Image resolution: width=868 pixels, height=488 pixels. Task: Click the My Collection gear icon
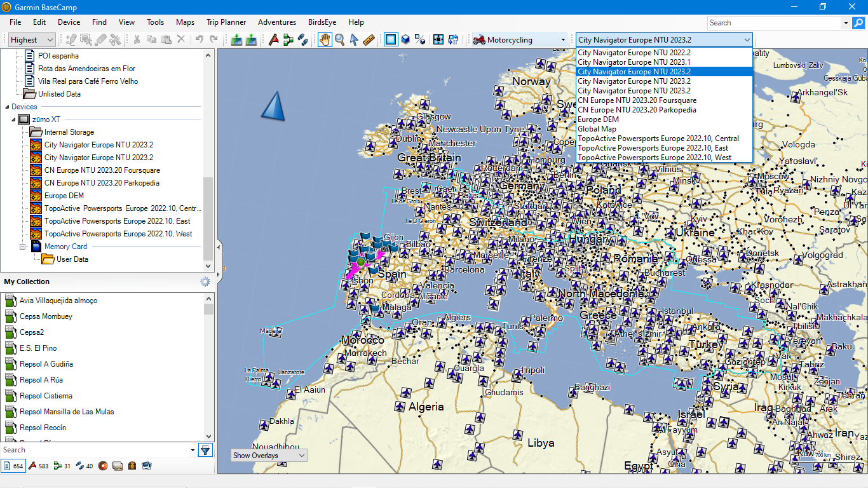pyautogui.click(x=205, y=281)
